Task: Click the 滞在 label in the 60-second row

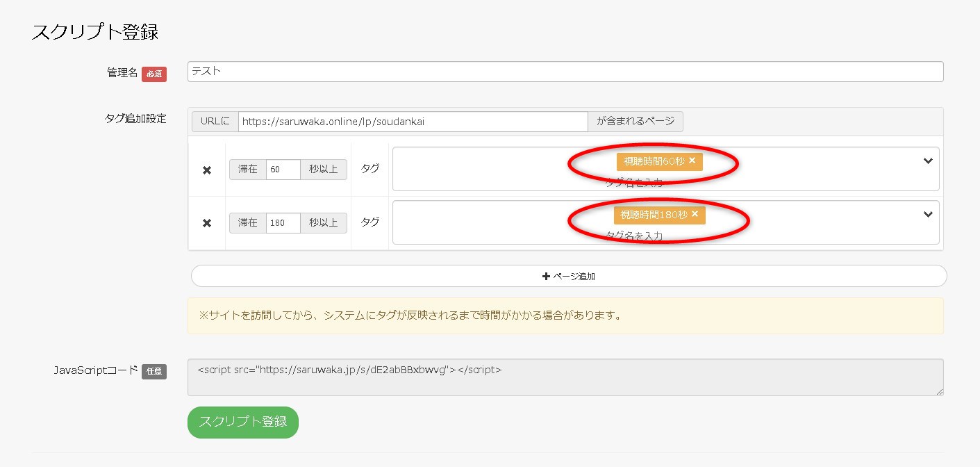Action: click(x=248, y=170)
